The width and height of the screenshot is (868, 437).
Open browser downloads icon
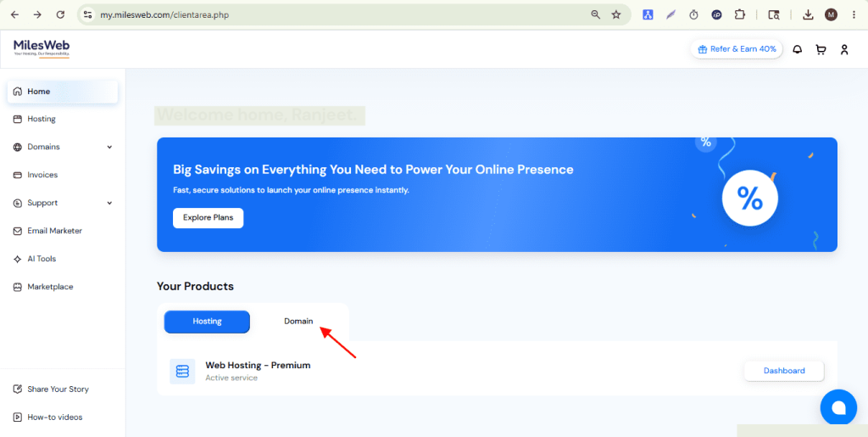[808, 15]
